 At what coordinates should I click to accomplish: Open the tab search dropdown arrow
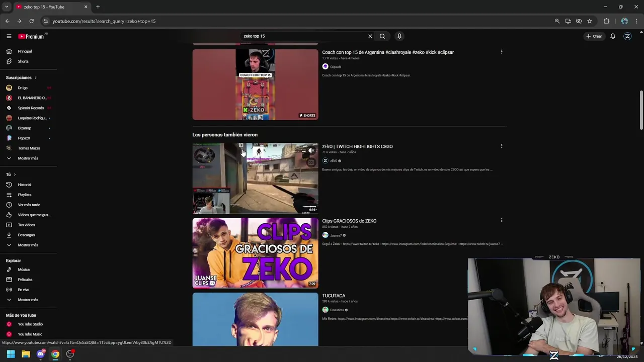[7, 7]
